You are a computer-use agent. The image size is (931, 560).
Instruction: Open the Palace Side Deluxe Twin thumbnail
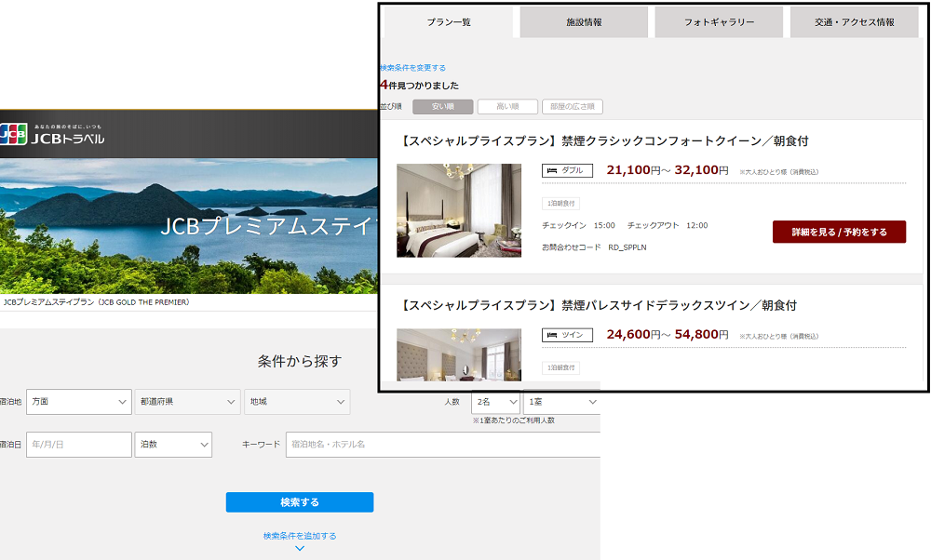[459, 354]
